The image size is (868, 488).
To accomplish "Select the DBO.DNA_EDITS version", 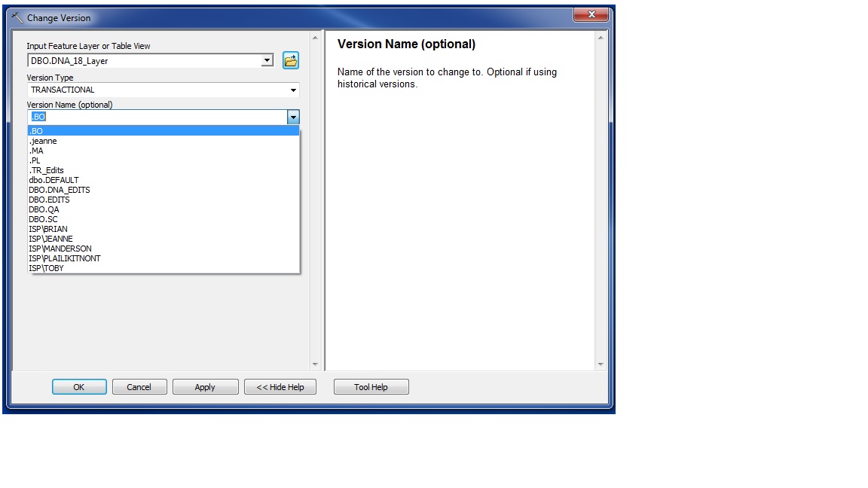I will (164, 190).
